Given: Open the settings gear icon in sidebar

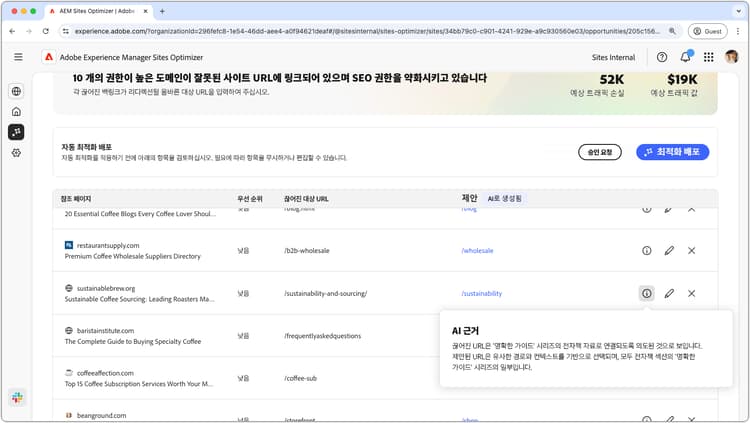Looking at the screenshot, I should pyautogui.click(x=16, y=153).
